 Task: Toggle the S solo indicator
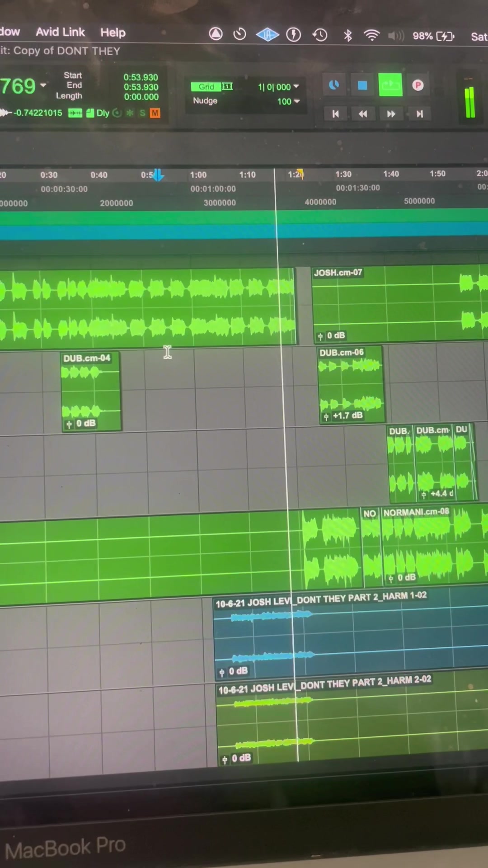(142, 113)
